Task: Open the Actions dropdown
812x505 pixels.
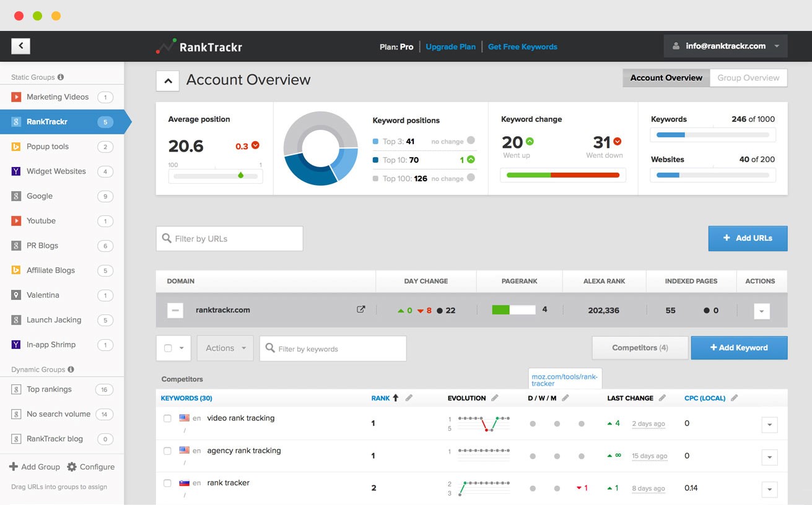Action: pyautogui.click(x=225, y=348)
